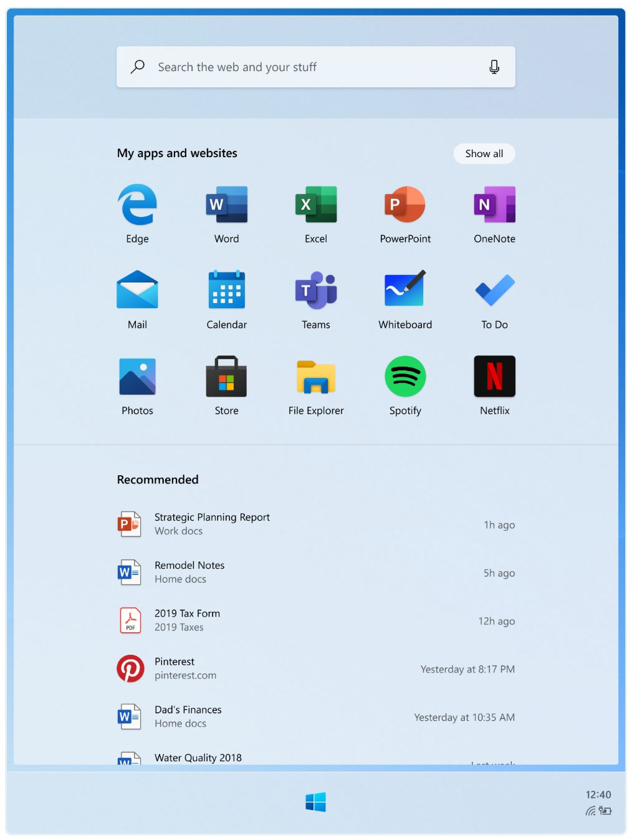Launch the Mail app
The image size is (632, 840).
click(x=136, y=290)
